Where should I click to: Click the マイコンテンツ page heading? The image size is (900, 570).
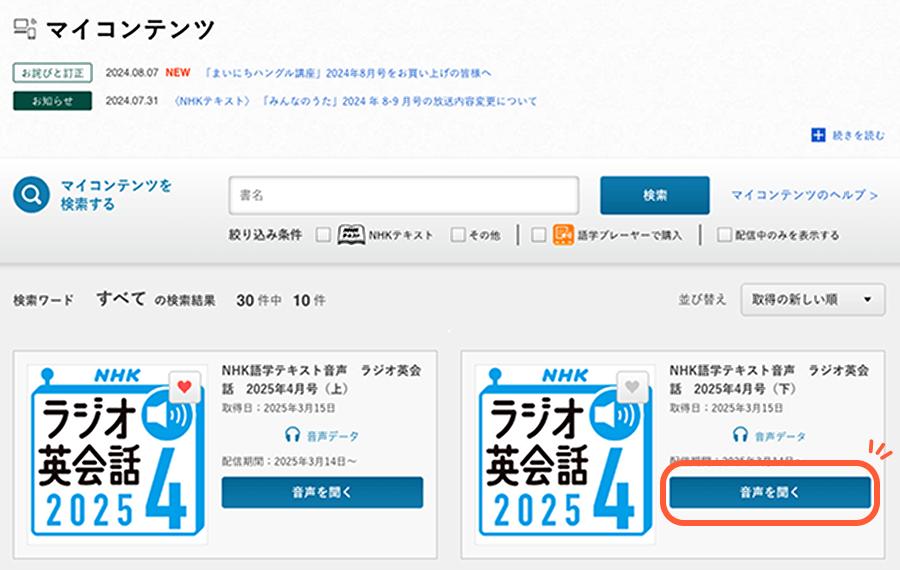[131, 29]
